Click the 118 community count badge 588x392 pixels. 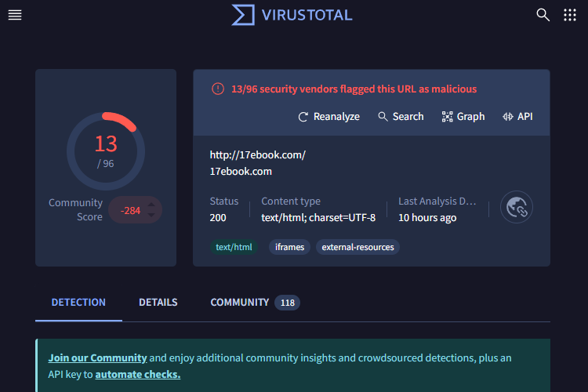pos(287,303)
